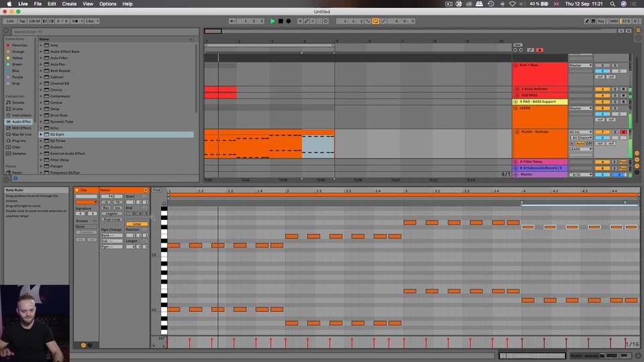
Task: Click the Rev button in Notes panel
Action: coord(106,208)
